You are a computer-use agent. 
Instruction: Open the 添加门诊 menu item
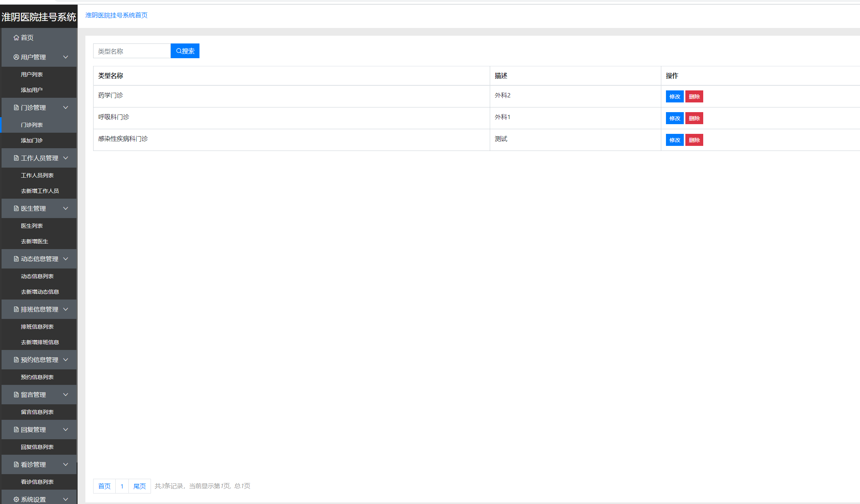(x=32, y=140)
